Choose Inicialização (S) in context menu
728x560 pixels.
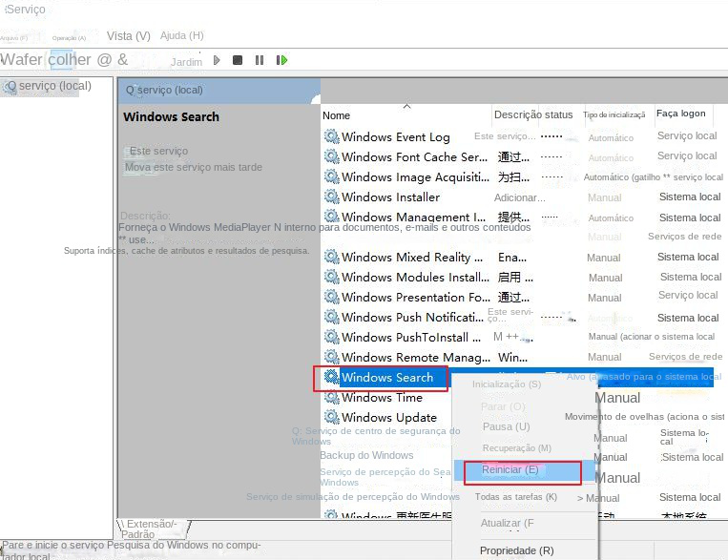tap(507, 384)
